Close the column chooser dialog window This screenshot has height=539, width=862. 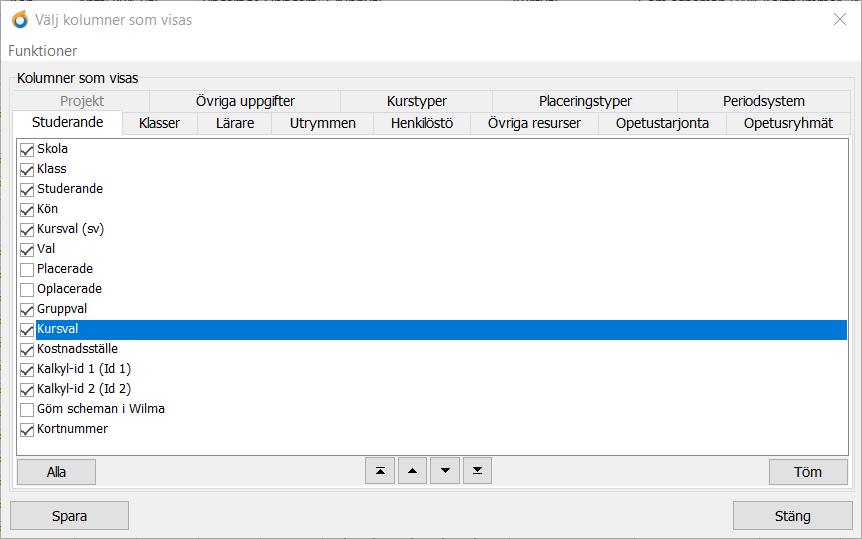(840, 19)
